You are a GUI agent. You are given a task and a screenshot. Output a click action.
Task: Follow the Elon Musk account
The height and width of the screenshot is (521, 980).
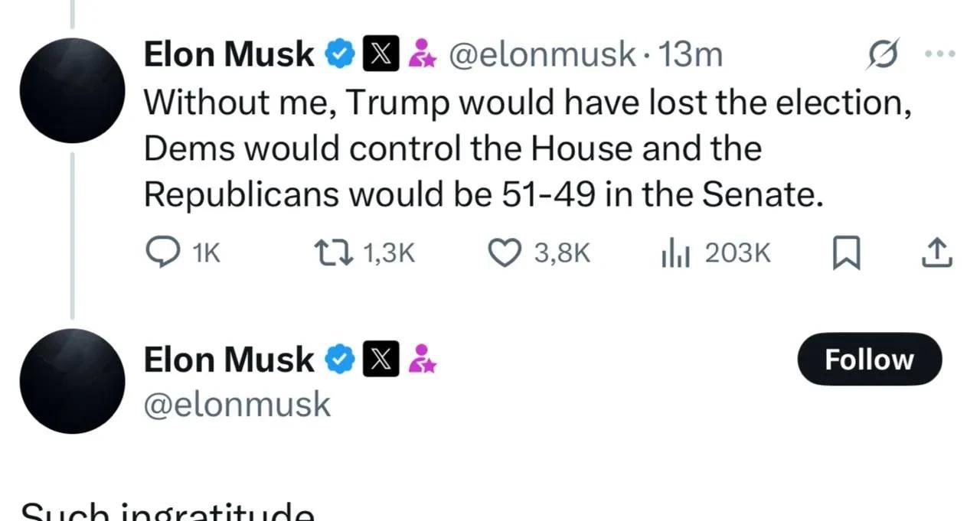(x=870, y=359)
